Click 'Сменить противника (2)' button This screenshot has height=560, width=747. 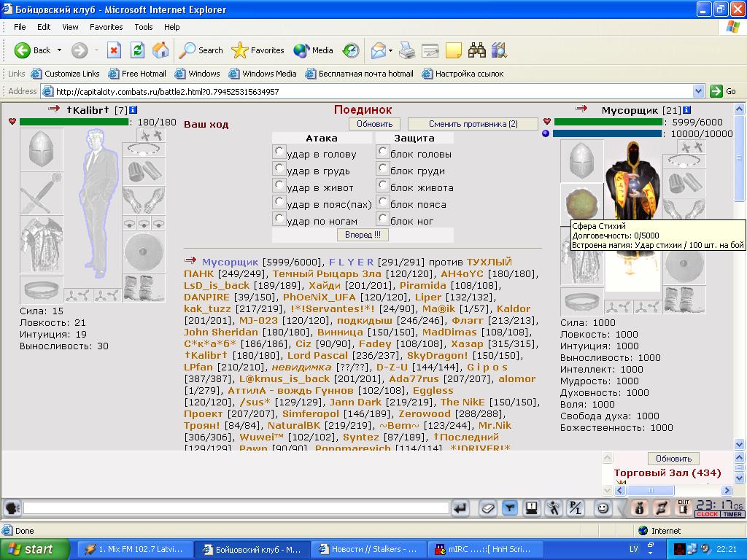tap(473, 124)
